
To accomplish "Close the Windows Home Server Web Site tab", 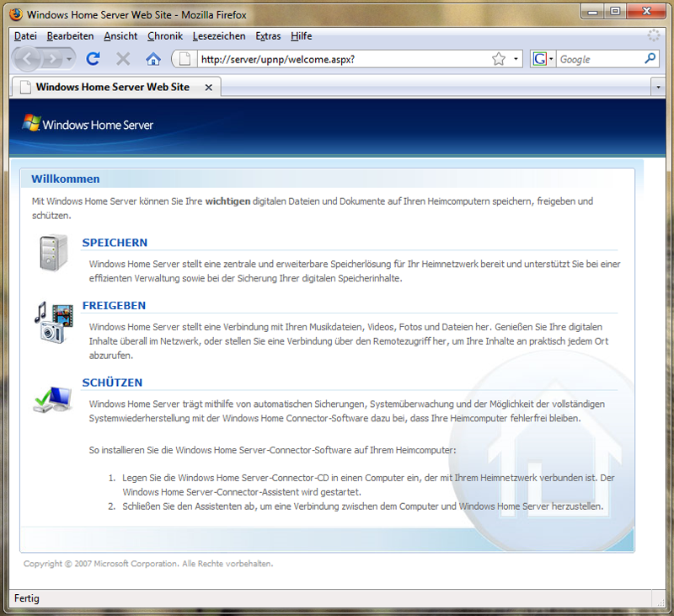I will click(x=208, y=87).
